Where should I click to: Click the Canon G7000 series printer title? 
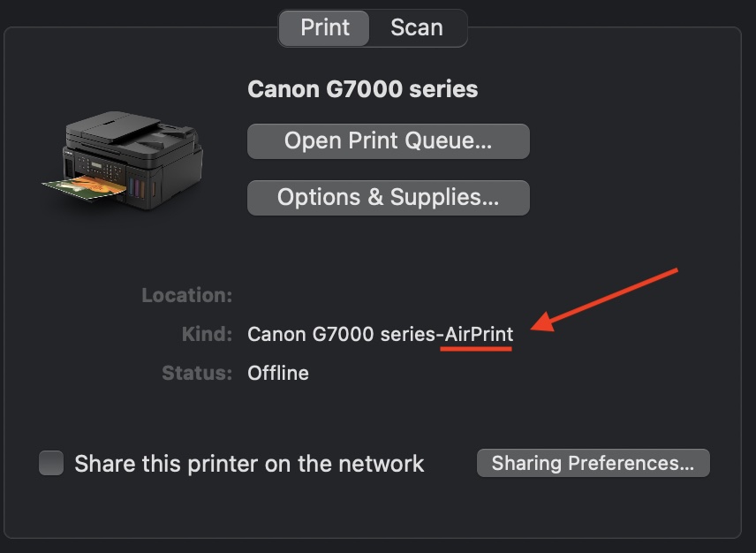point(362,89)
